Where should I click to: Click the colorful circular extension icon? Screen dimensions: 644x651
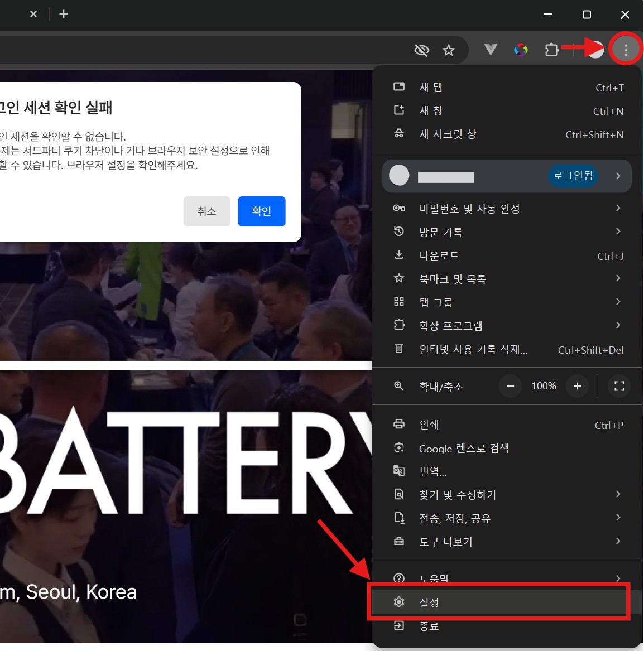click(521, 50)
